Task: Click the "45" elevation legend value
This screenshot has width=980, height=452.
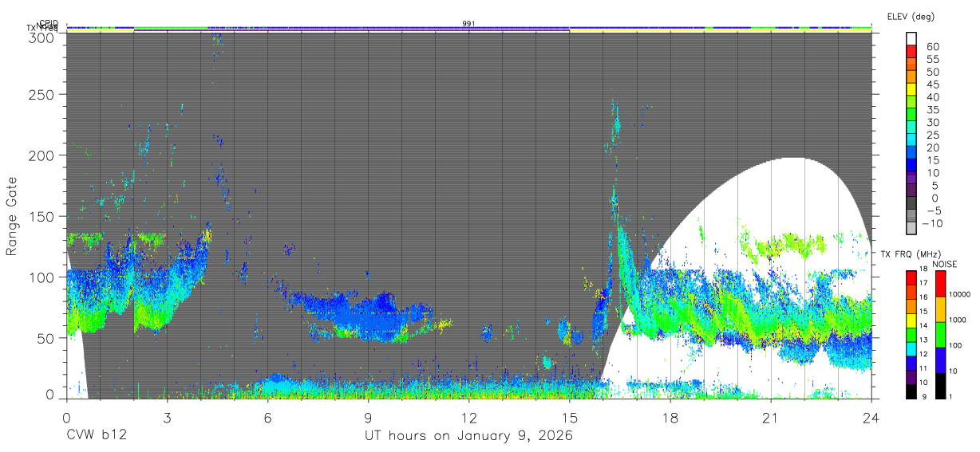Action: tap(932, 85)
